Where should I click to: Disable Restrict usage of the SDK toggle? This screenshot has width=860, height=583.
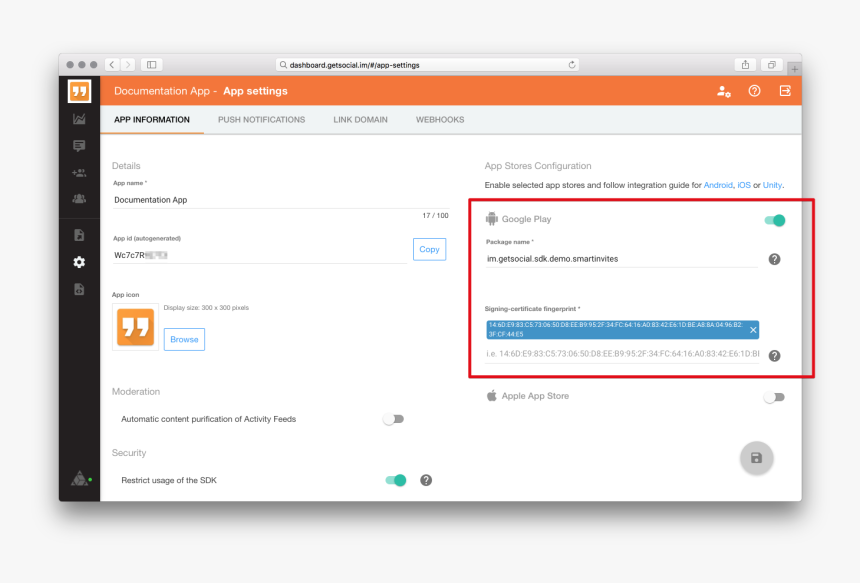tap(395, 480)
